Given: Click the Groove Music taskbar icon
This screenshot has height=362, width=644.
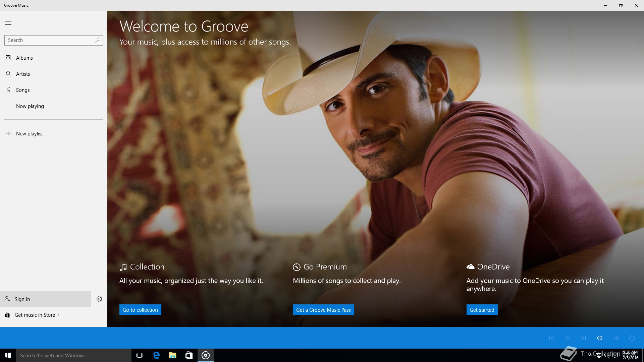Looking at the screenshot, I should (x=206, y=355).
